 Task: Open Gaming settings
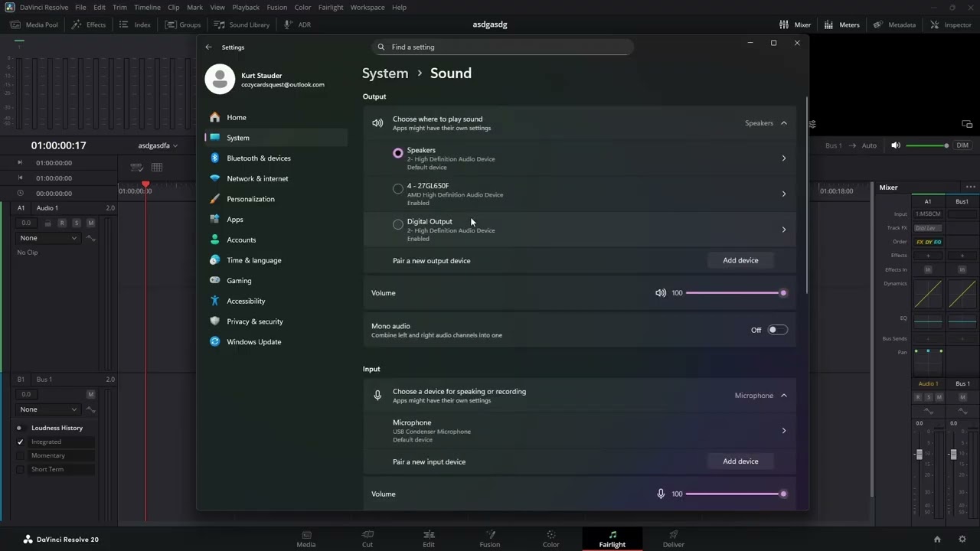(x=239, y=281)
